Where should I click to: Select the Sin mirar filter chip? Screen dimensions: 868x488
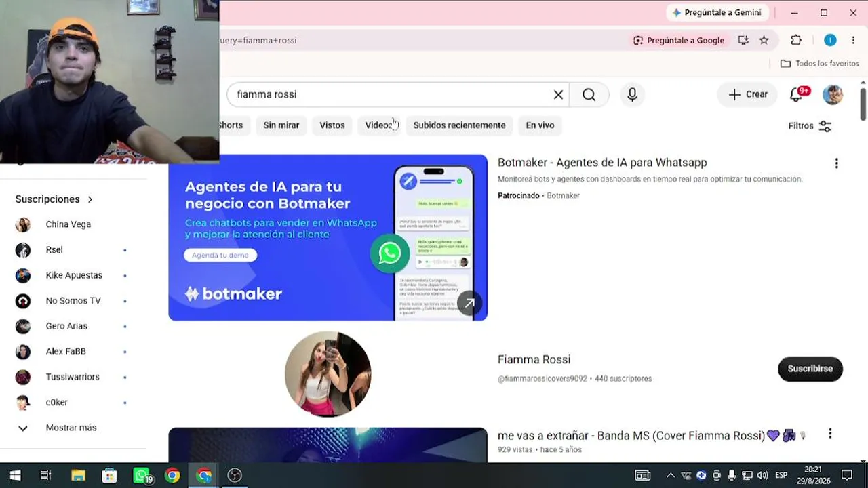tap(281, 125)
